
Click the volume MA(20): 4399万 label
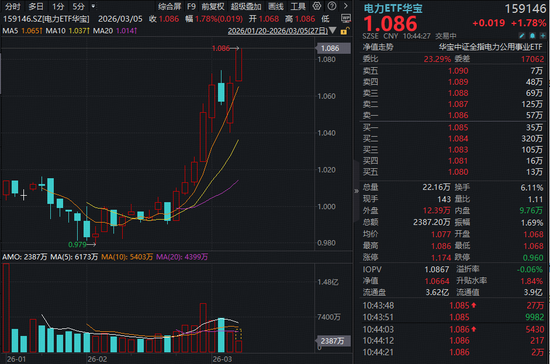coord(182,257)
